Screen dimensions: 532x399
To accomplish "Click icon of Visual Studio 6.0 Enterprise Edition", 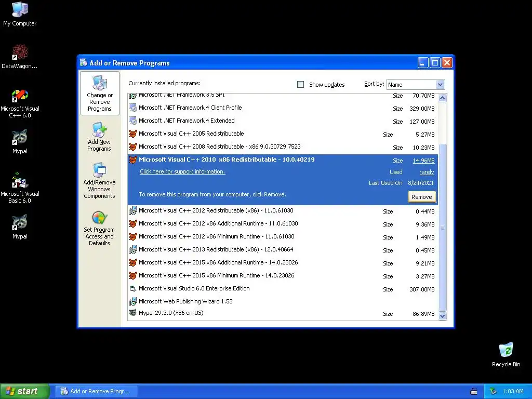I will (x=133, y=289).
